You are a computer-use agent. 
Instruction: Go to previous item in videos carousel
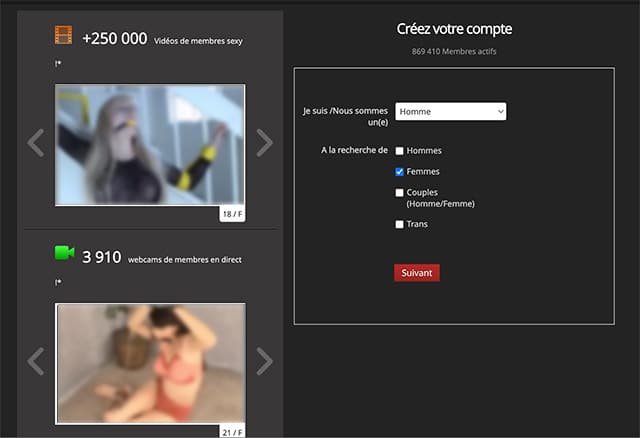pos(36,143)
